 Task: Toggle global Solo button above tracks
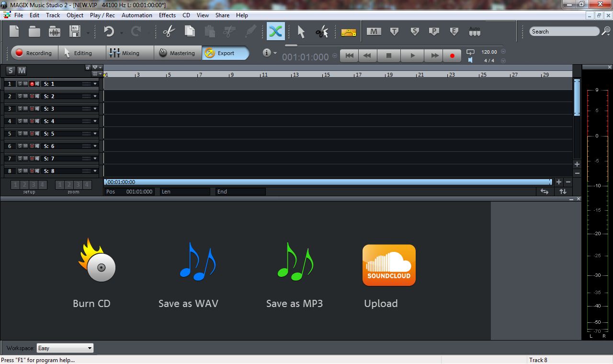pos(11,70)
